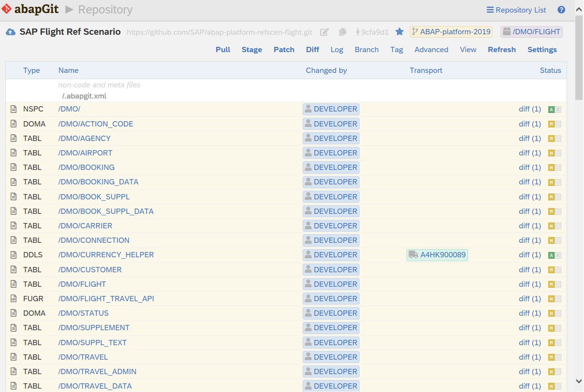Toggle the favorite star for repository
The height and width of the screenshot is (392, 584).
pos(399,32)
